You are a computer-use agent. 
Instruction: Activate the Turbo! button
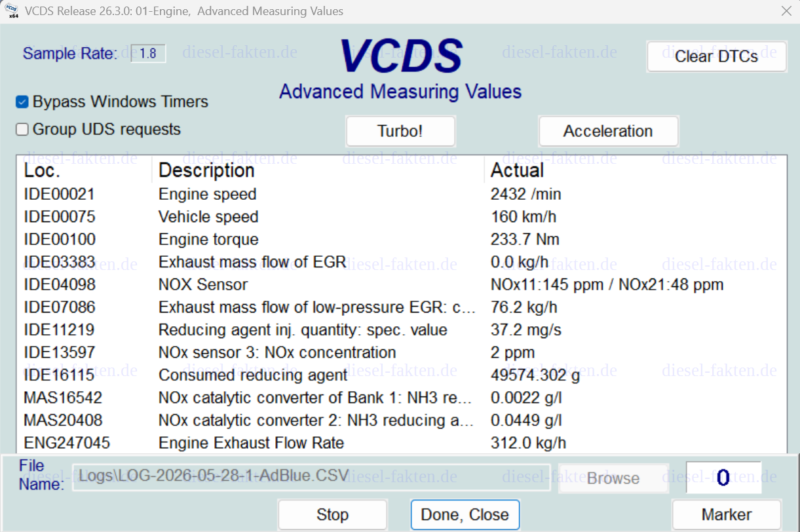coord(400,131)
